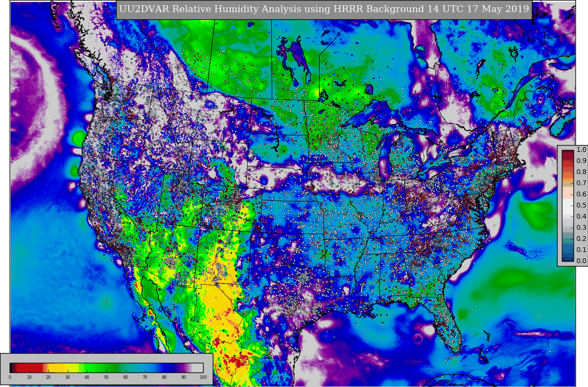Viewport: 588px width, 387px height.
Task: Pick the dark navy swatch at legend bottom
Action: (x=568, y=258)
